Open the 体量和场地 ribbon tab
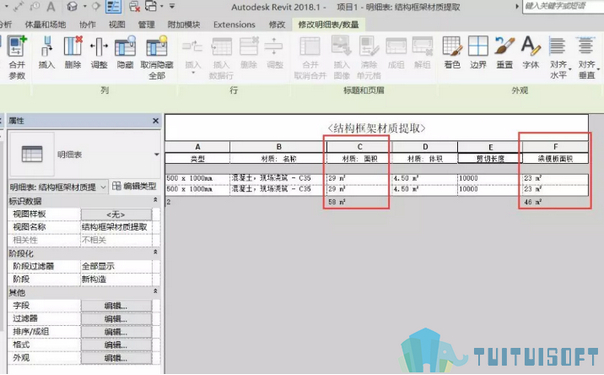Screen dimensions: 604x375 pyautogui.click(x=45, y=25)
